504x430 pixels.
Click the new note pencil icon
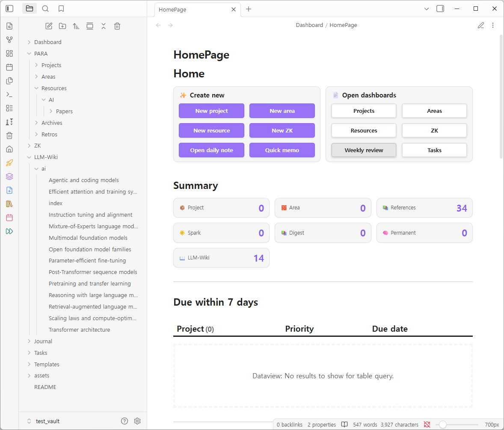(49, 27)
